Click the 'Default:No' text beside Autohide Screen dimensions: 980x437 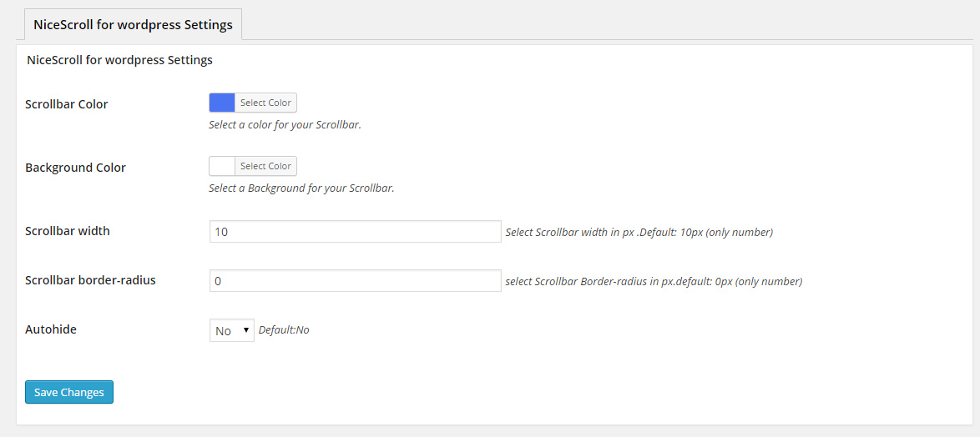(x=284, y=329)
